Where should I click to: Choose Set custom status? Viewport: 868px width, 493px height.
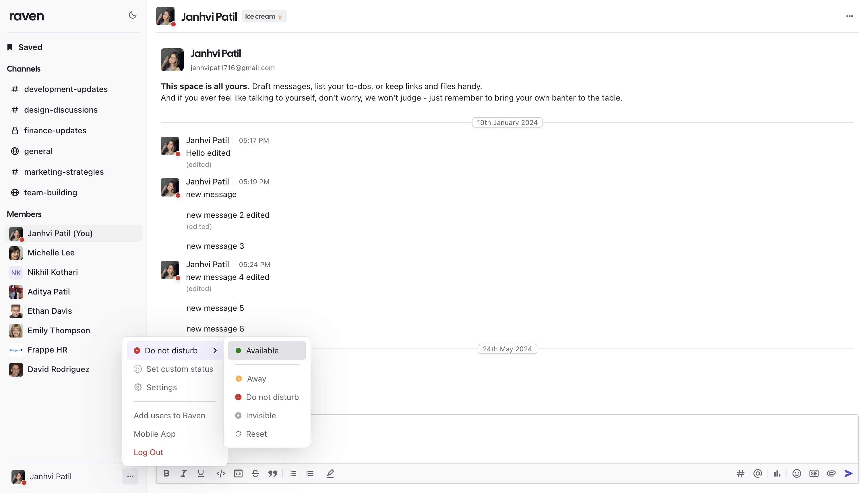pyautogui.click(x=179, y=369)
